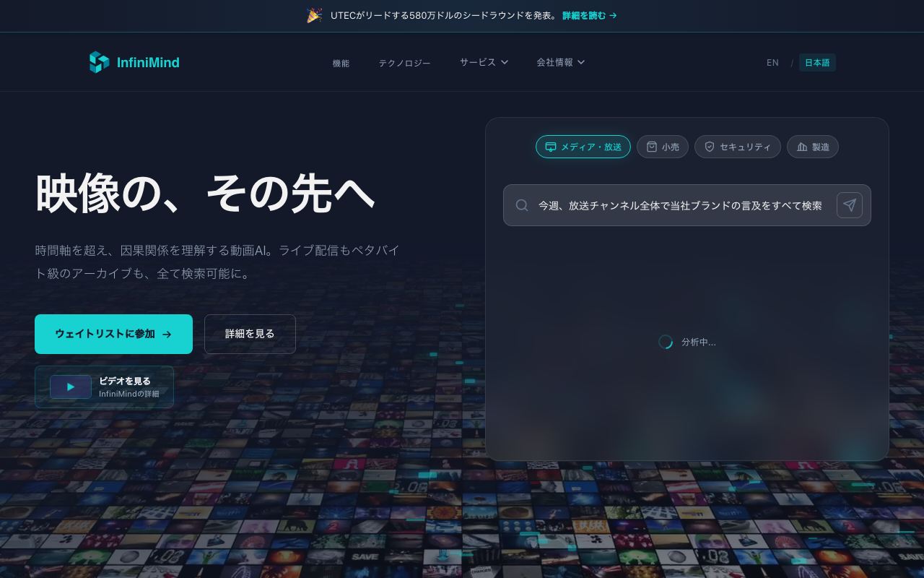This screenshot has width=924, height=578.
Task: Open the 機能 navigation item
Action: (341, 63)
